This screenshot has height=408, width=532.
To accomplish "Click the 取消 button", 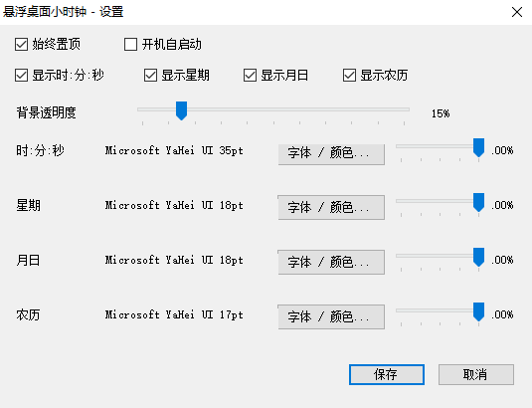I will coord(476,375).
